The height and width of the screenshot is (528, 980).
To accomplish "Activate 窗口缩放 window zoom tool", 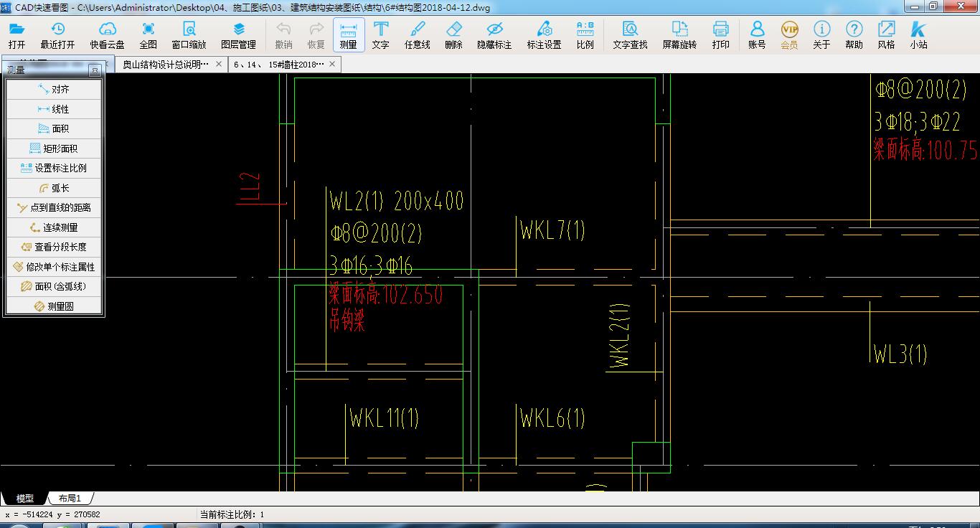I will point(189,35).
